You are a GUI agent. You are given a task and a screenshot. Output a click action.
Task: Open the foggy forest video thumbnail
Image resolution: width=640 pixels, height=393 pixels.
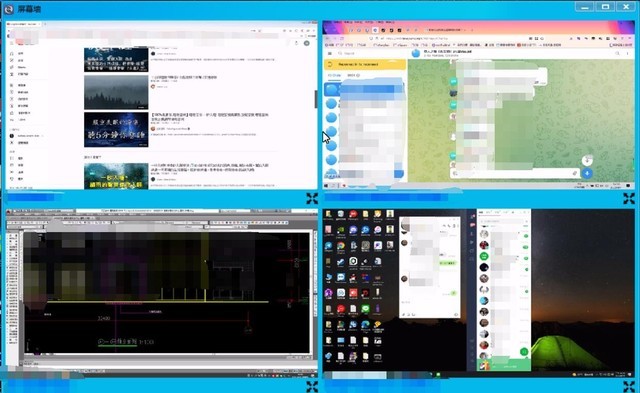coord(116,92)
